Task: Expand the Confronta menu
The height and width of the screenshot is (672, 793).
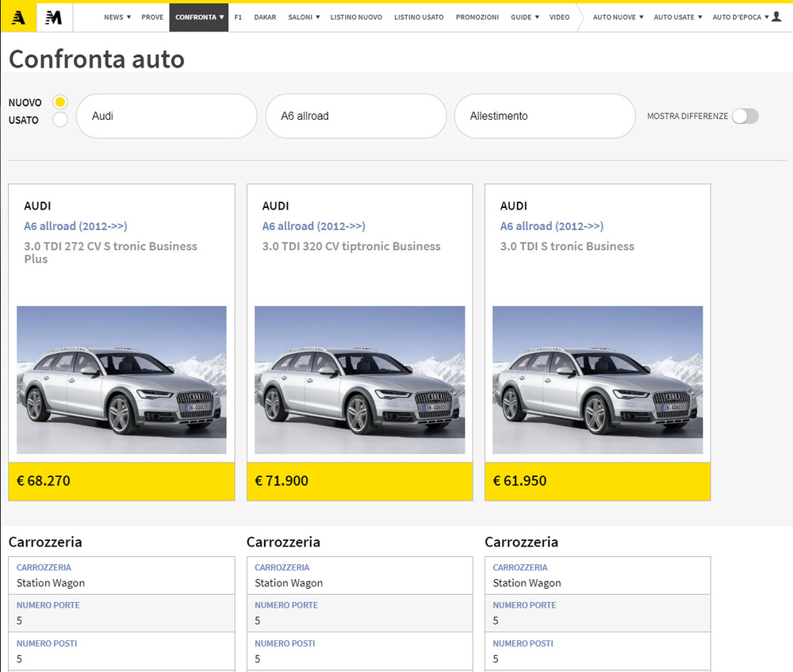Action: pos(199,17)
